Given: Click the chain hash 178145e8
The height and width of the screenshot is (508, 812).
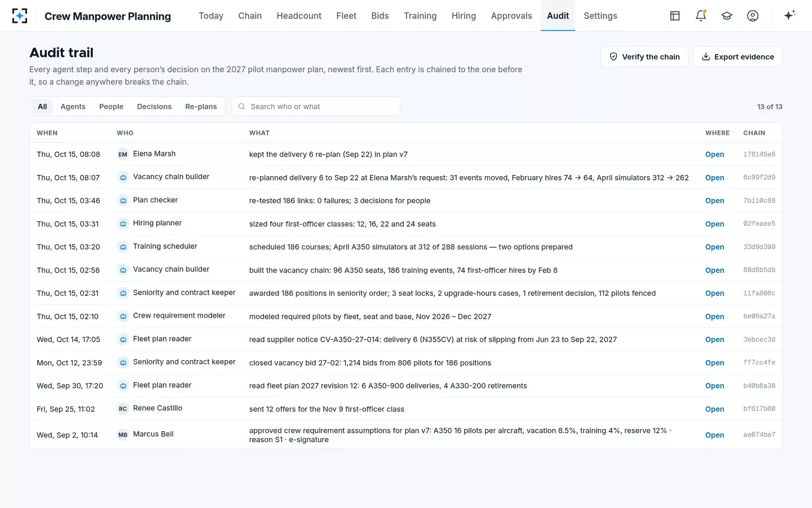Looking at the screenshot, I should pyautogui.click(x=759, y=154).
